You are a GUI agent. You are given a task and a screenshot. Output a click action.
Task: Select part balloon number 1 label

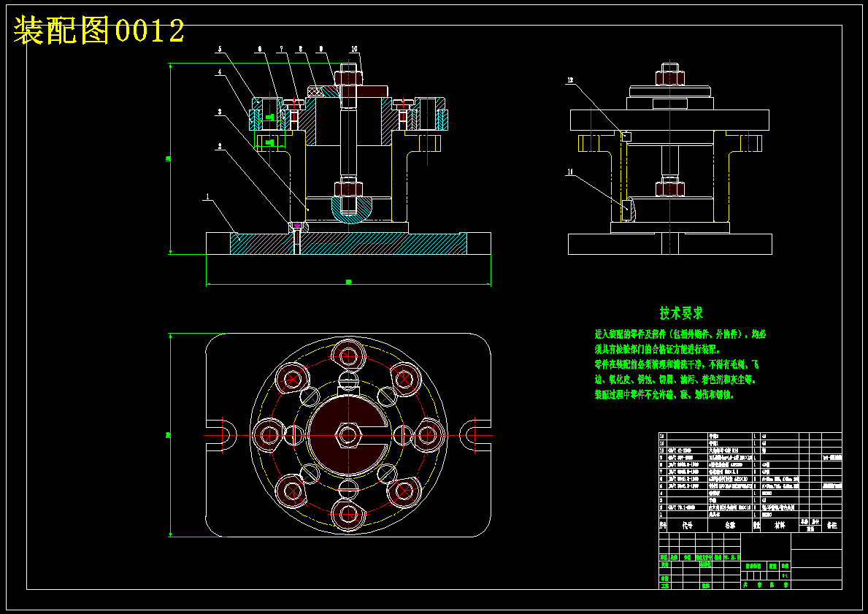pos(207,196)
